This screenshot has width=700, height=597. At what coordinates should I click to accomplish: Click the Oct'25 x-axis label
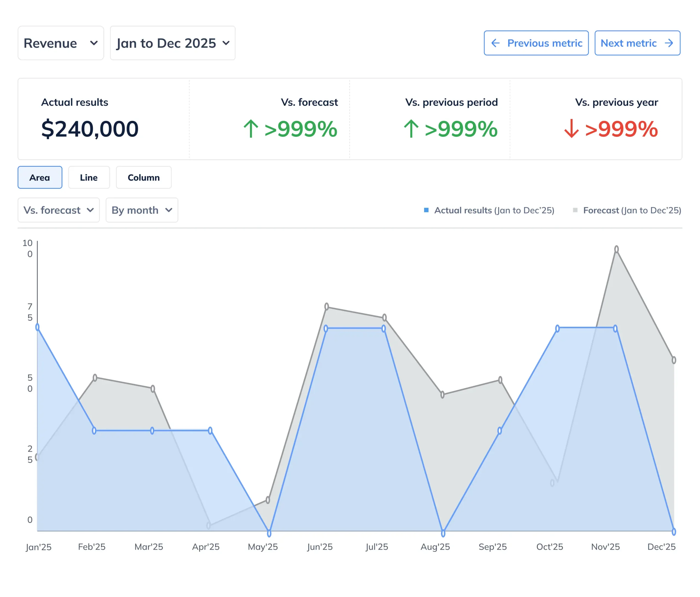pyautogui.click(x=550, y=547)
